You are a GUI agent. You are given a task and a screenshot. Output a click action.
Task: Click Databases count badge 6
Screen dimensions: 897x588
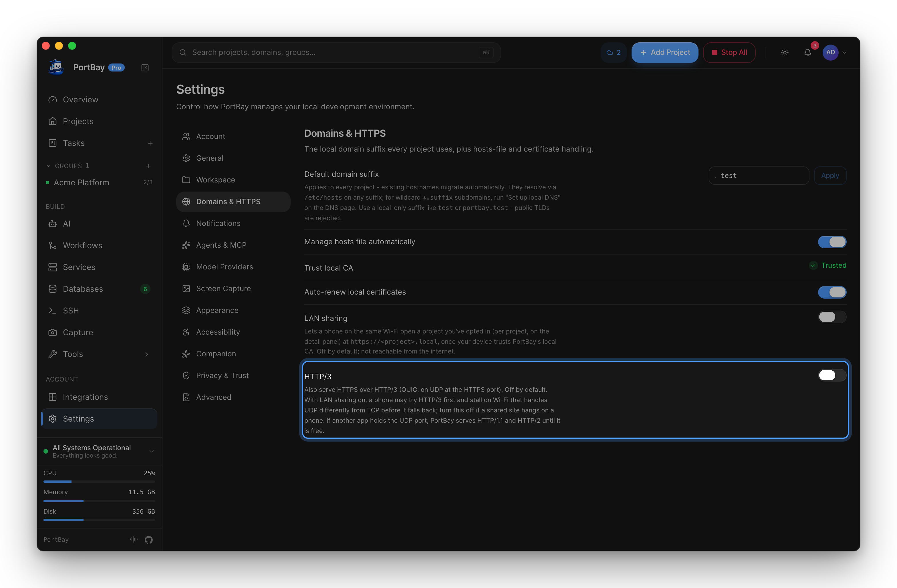145,289
